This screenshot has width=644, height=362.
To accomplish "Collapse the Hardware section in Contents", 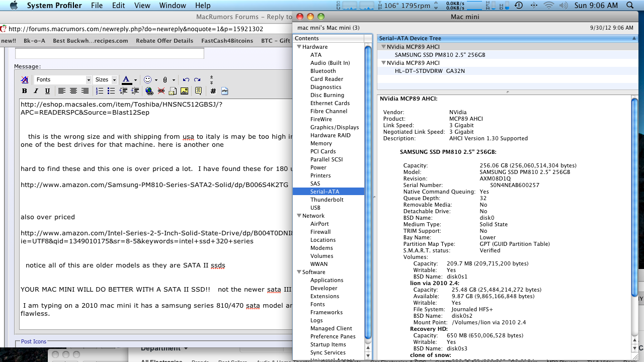I will click(298, 47).
